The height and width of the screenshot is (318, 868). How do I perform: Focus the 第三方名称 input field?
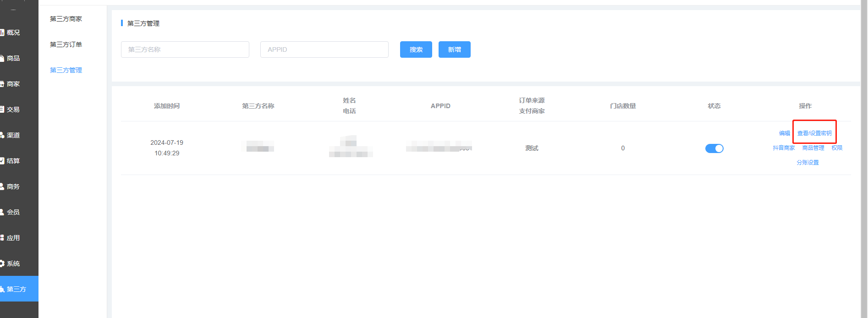185,49
